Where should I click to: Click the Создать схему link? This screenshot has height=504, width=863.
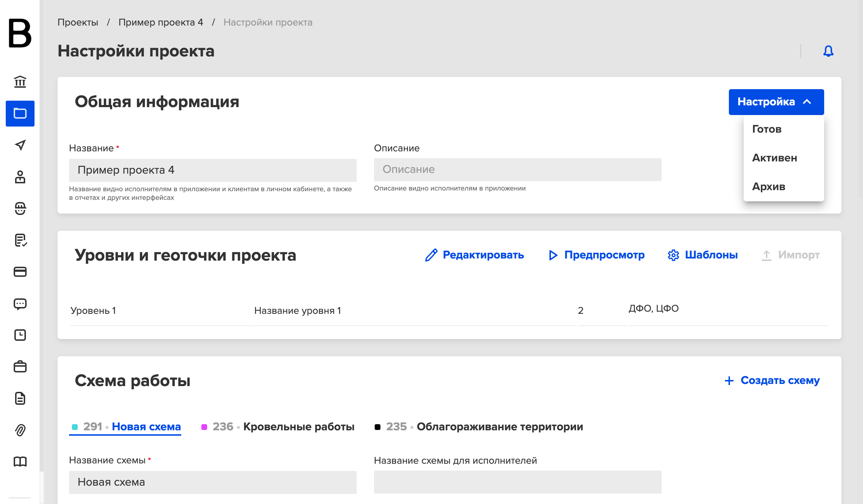coord(772,380)
